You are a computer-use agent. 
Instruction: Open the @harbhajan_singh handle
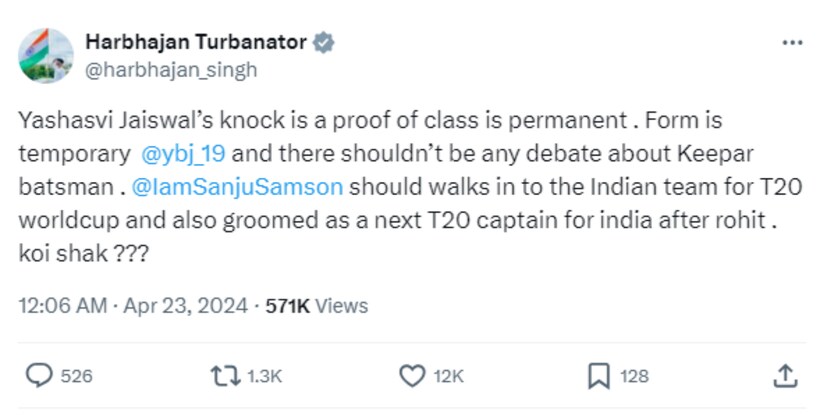[x=171, y=69]
